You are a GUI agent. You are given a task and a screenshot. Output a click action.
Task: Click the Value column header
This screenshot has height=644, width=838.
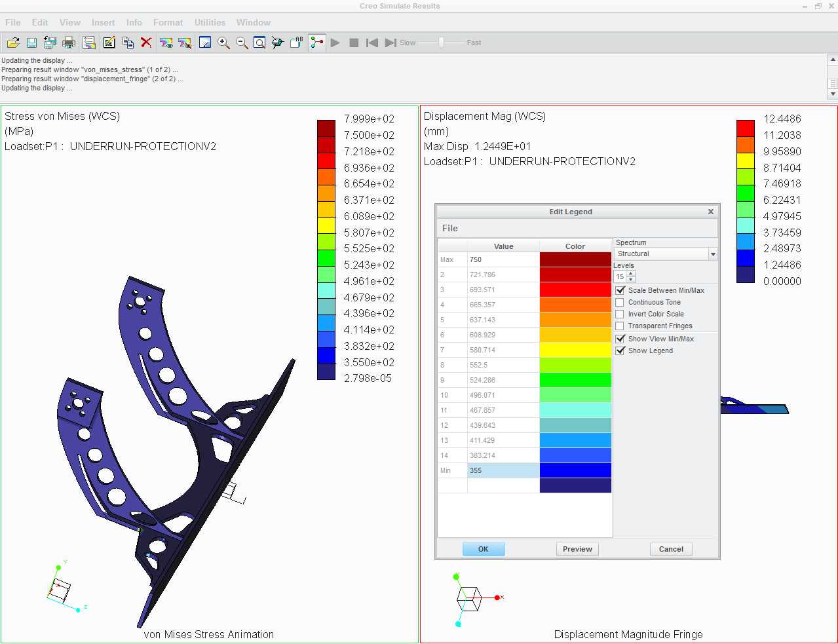click(503, 246)
